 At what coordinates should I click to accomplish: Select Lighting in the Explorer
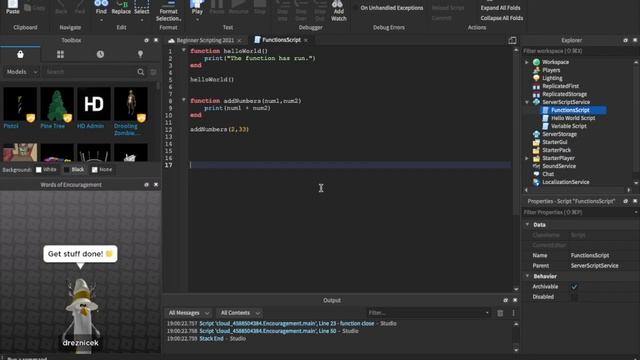click(x=552, y=78)
